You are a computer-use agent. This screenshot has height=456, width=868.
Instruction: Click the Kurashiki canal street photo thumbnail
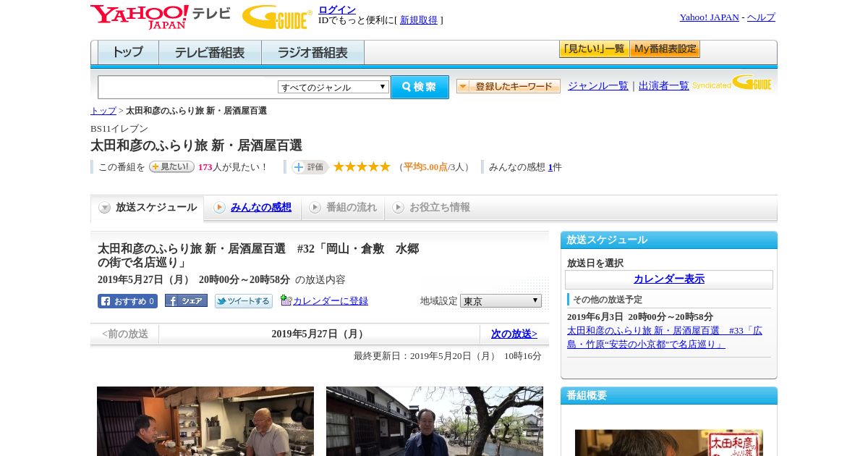[435, 421]
